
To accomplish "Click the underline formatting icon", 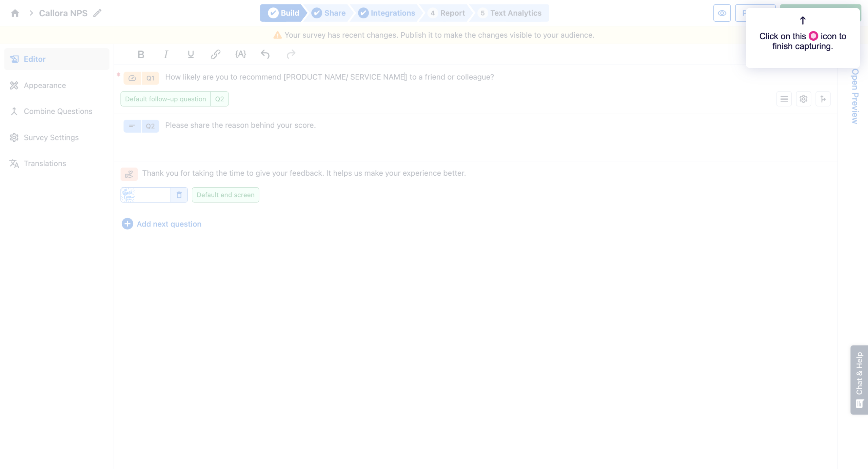I will 191,54.
